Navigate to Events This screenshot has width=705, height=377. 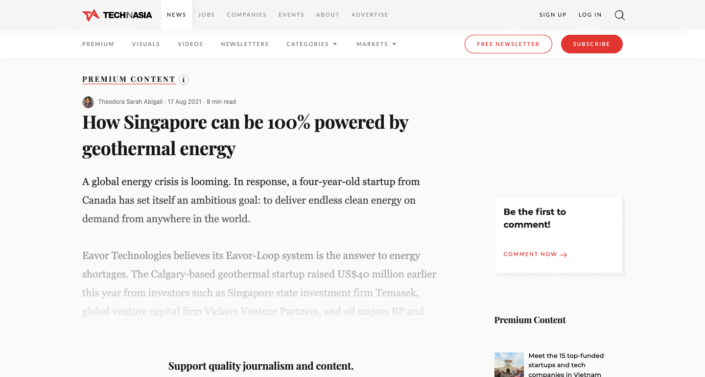click(291, 15)
